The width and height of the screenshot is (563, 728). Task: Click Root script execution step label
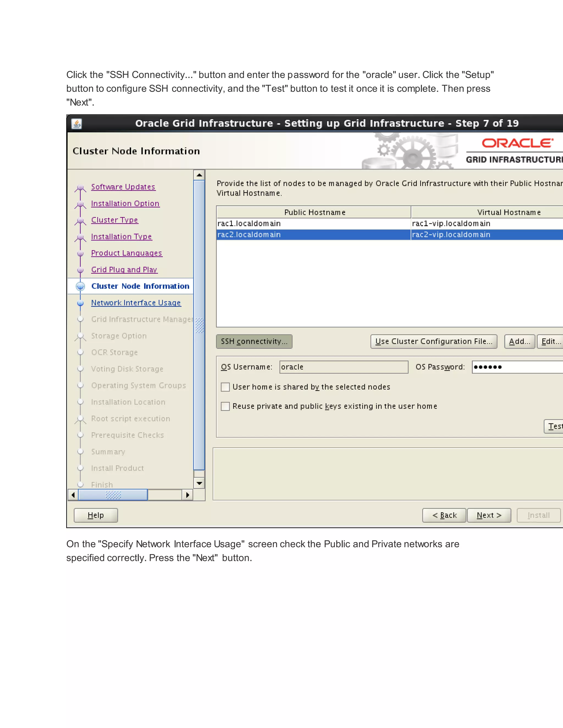(130, 419)
